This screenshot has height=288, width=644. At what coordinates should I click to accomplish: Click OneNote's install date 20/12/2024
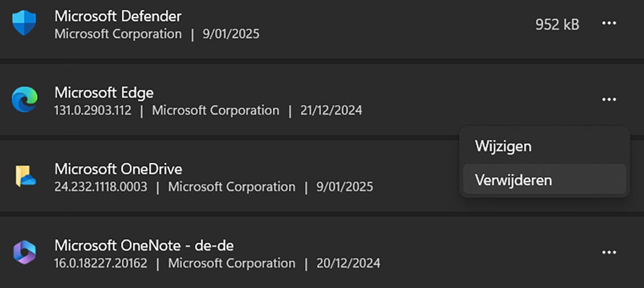tap(348, 263)
